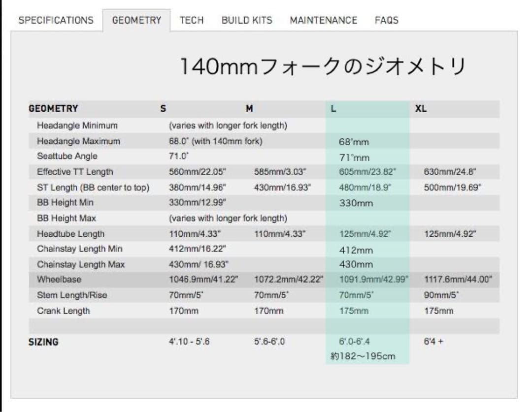532x412 pixels.
Task: Select the Effective TT Length row label
Action: (75, 172)
